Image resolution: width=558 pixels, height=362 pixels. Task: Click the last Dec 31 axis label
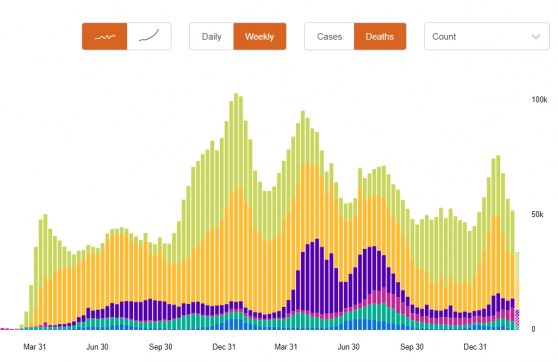[x=475, y=347]
